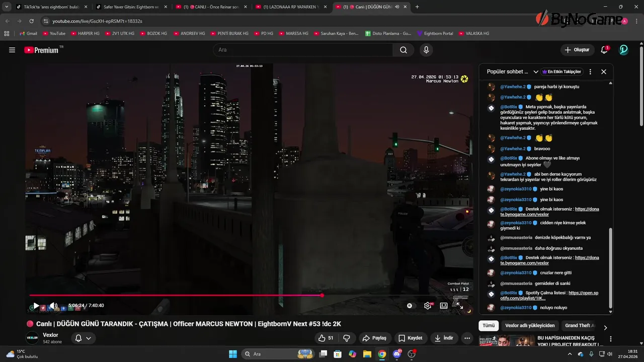Open Discord from the taskbar

point(397,354)
